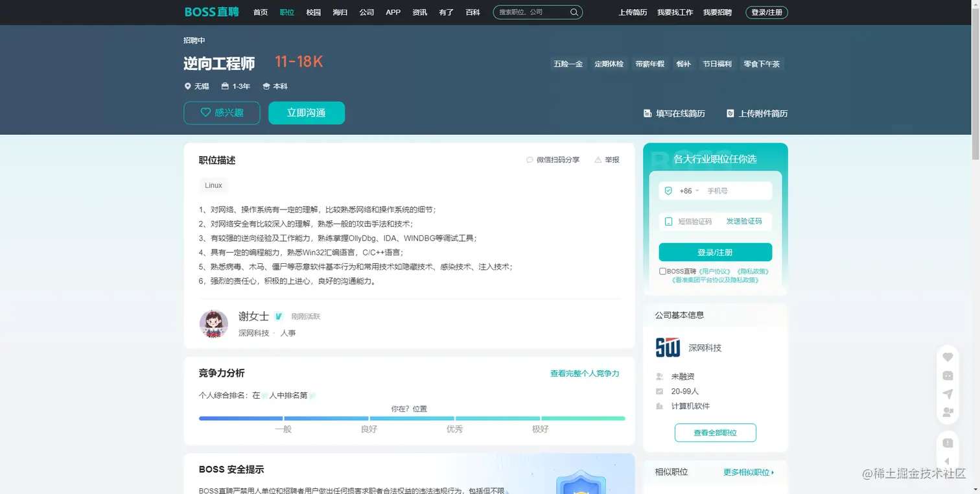Click 上传简历 in header
The width and height of the screenshot is (980, 494).
(633, 12)
